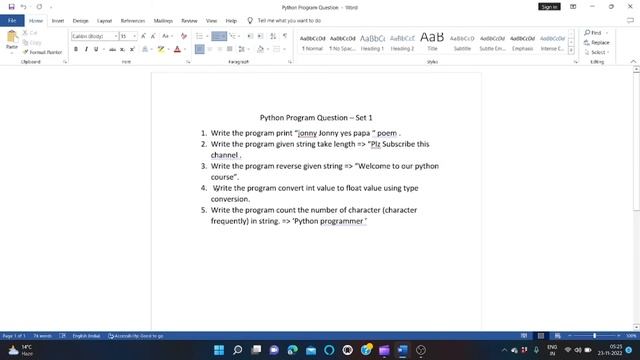Switch to the References tab
640x360 pixels.
[x=133, y=20]
